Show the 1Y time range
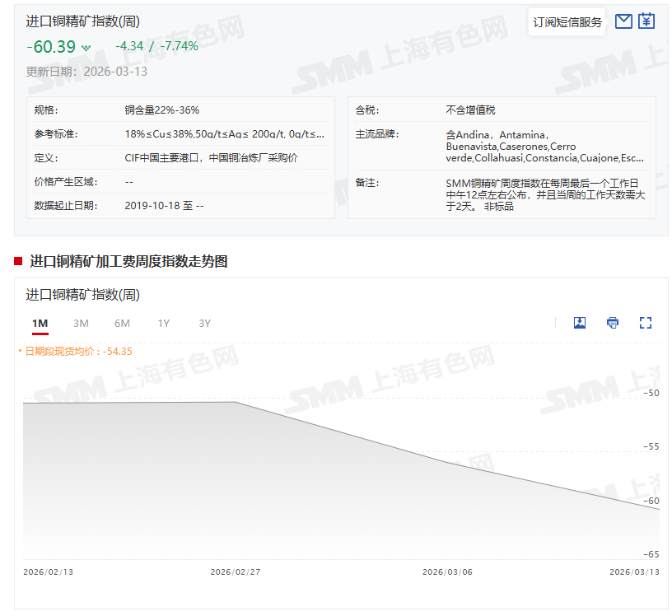Screen dimensions: 672x616 (x=164, y=324)
